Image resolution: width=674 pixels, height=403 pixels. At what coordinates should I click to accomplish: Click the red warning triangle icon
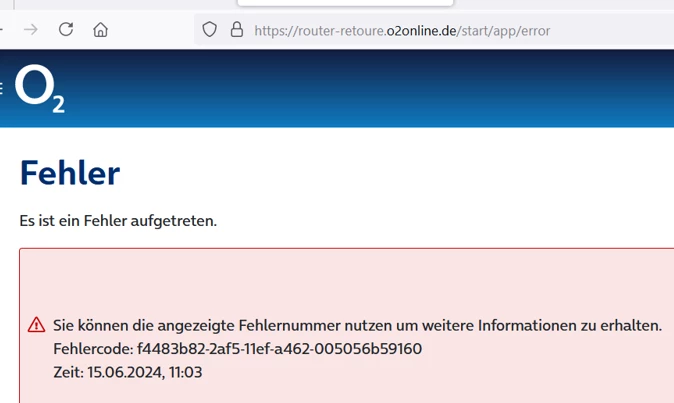(x=37, y=325)
